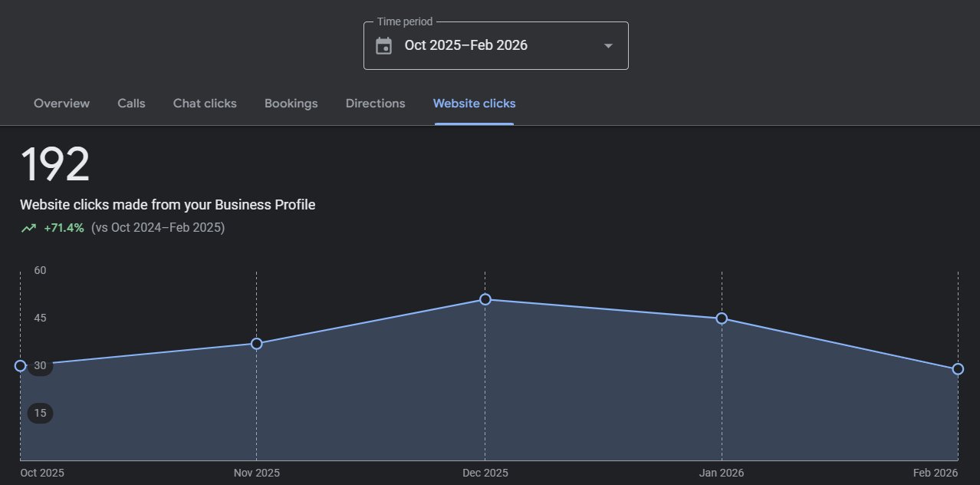
Task: Click the green trending-up arrow icon
Action: pos(28,228)
